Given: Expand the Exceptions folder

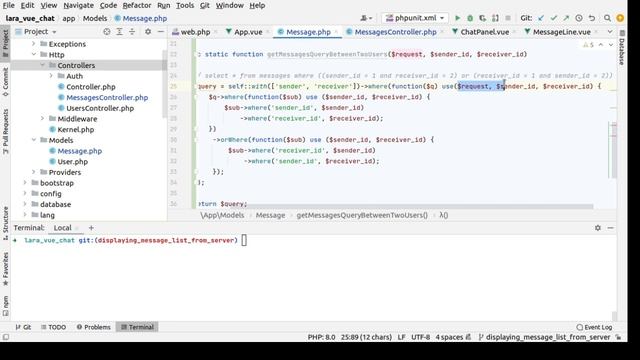Looking at the screenshot, I should click(34, 44).
